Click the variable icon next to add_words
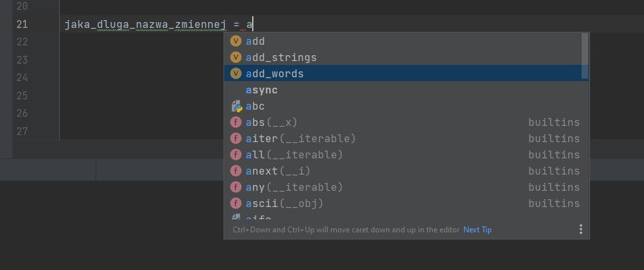 click(x=235, y=73)
